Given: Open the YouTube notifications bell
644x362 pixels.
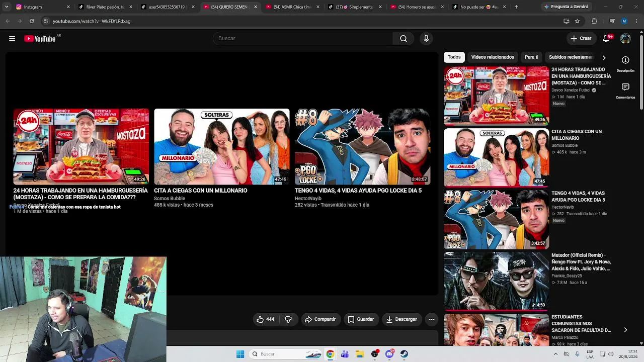Looking at the screenshot, I should coord(607,39).
